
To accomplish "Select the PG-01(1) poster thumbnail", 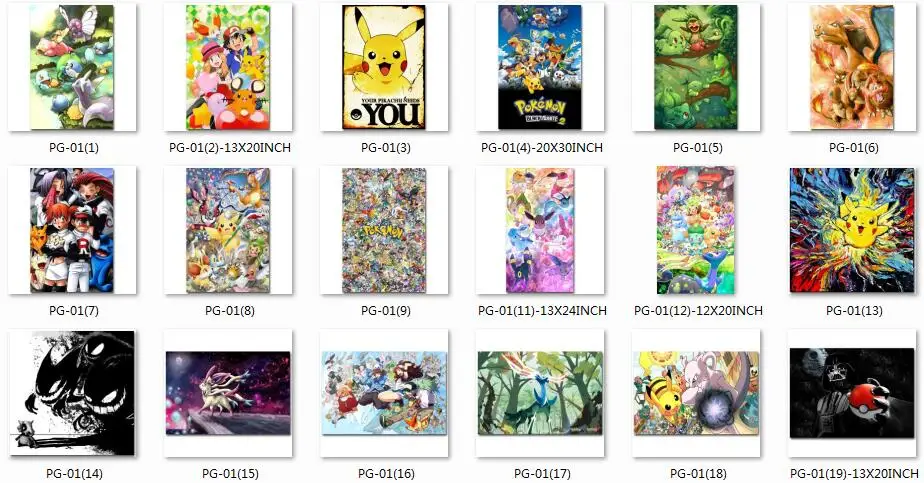I will point(72,67).
